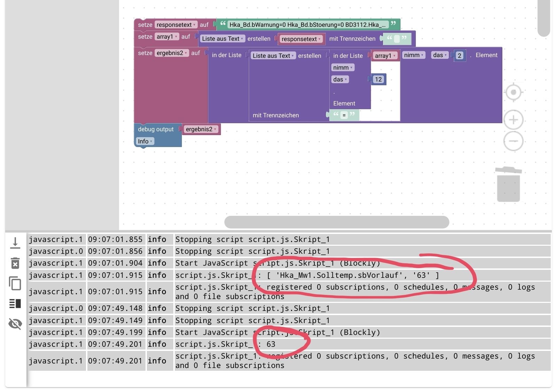Open the array1 variable dropdown in setze block

(x=167, y=37)
